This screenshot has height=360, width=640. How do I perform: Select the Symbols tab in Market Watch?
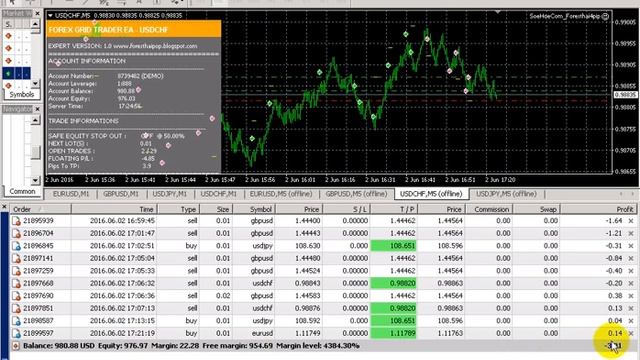[22, 94]
